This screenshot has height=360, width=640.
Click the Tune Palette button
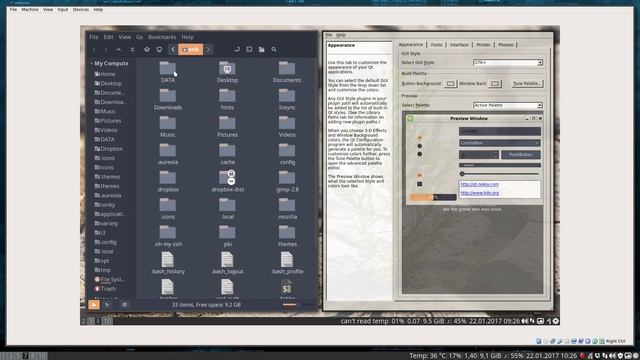[527, 83]
